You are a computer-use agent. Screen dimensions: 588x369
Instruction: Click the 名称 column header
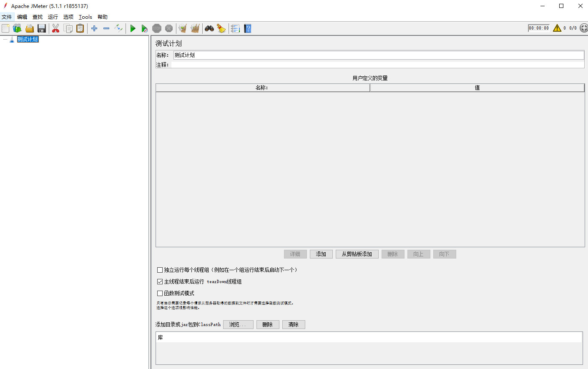[263, 88]
